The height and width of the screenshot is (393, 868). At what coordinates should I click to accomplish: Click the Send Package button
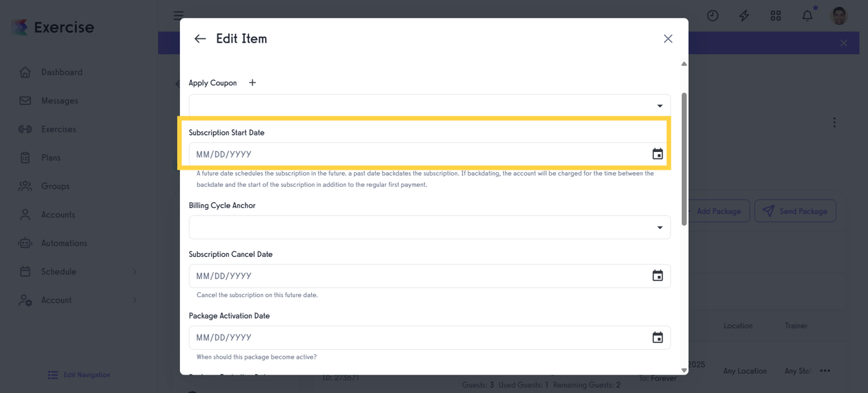click(x=796, y=210)
